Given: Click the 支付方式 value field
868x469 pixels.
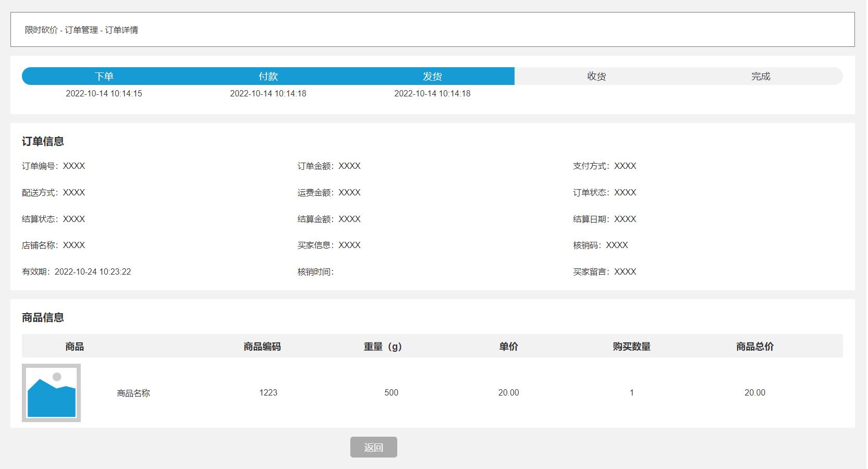Looking at the screenshot, I should coord(625,166).
